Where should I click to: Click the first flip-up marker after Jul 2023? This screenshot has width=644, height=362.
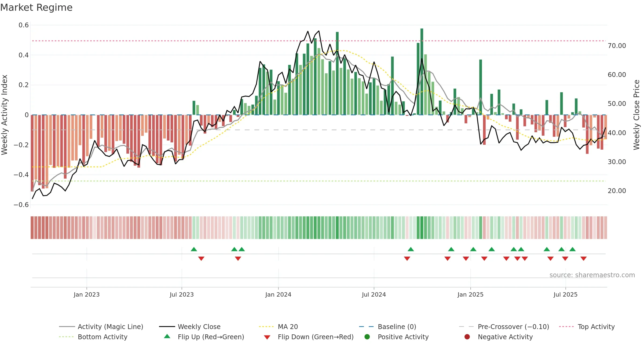194,249
